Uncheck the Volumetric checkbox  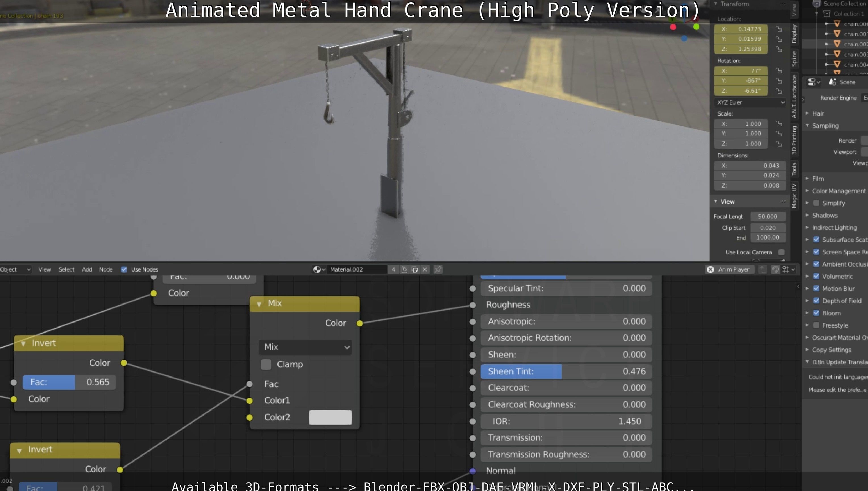[x=816, y=276]
